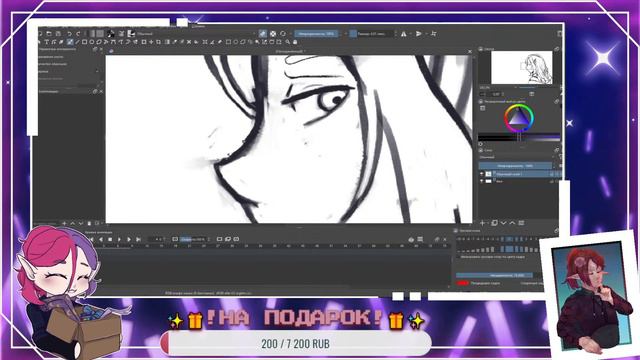Create a new document from the toolbar

pyautogui.click(x=40, y=33)
